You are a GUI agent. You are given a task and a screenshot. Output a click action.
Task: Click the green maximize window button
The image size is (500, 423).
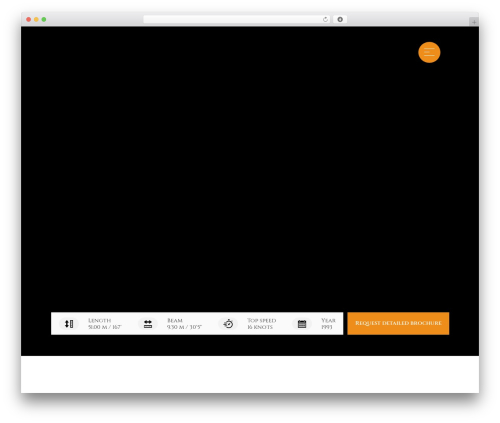point(44,19)
